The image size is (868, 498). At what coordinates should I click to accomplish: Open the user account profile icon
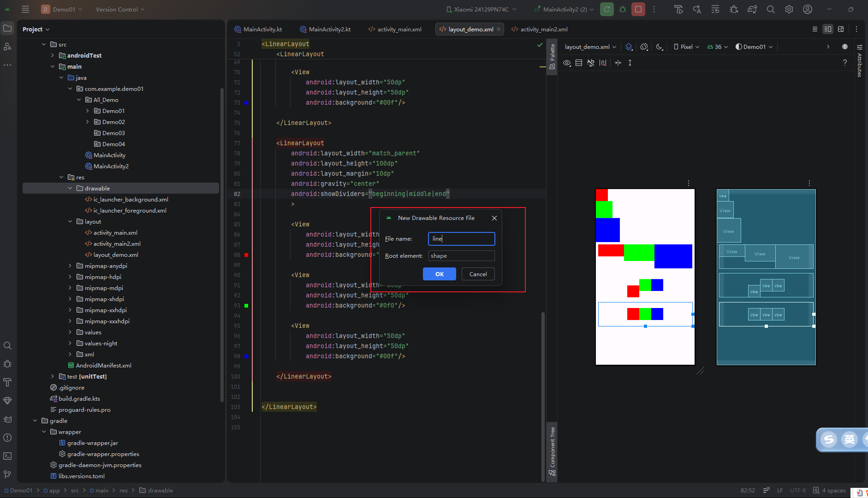click(808, 9)
